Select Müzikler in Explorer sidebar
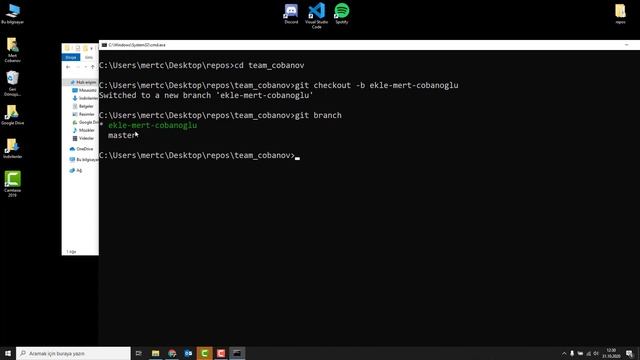 pos(83,130)
